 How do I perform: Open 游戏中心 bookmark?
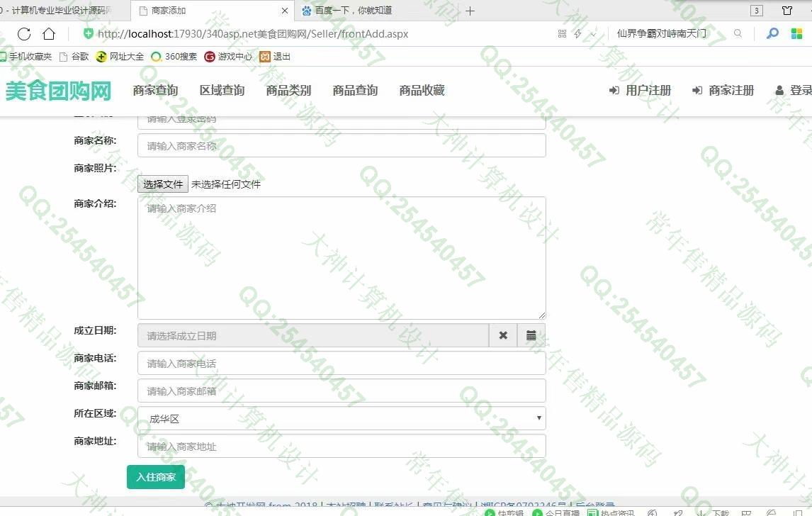click(x=228, y=57)
